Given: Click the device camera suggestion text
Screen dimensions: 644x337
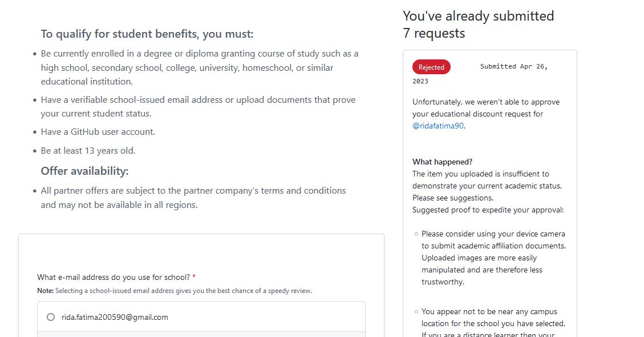Looking at the screenshot, I should tap(493, 258).
